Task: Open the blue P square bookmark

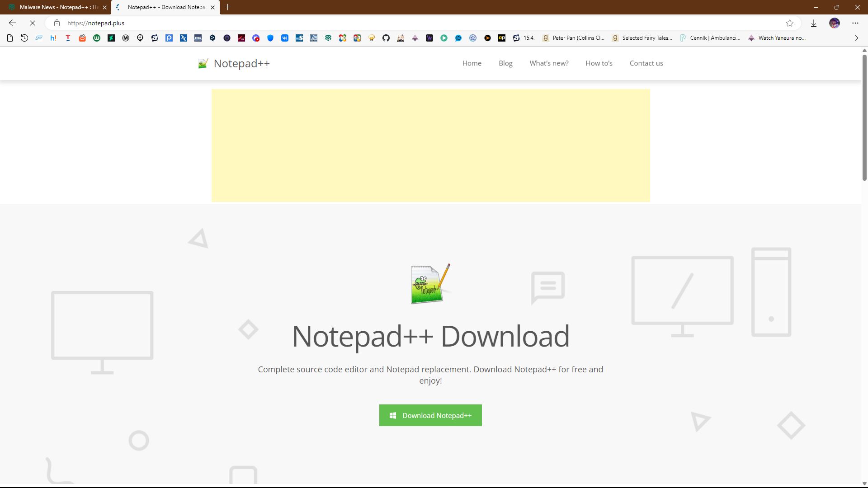Action: point(169,38)
